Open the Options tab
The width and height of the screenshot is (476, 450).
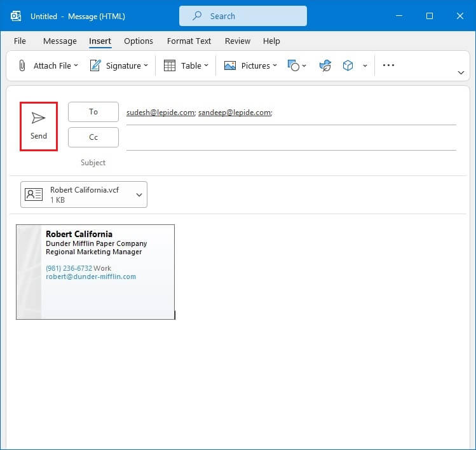tap(139, 41)
